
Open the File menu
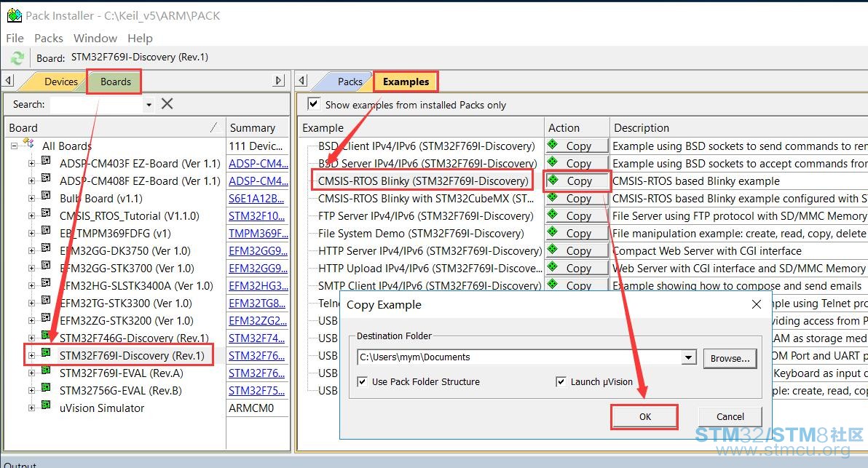point(15,38)
